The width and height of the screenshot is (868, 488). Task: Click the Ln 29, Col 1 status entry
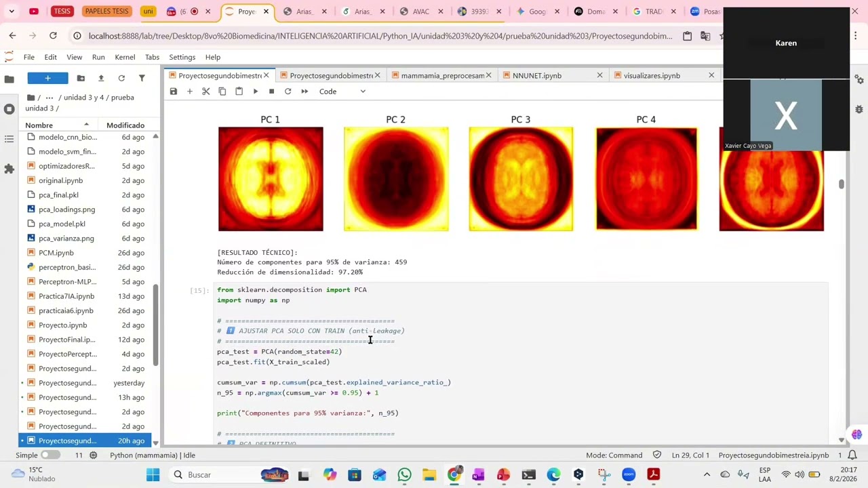pos(690,455)
